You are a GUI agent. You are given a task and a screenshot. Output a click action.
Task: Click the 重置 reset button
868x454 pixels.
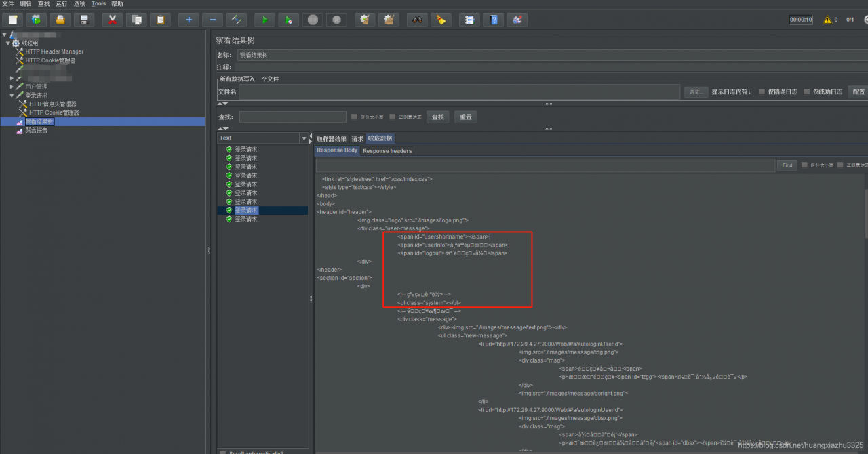click(x=465, y=117)
